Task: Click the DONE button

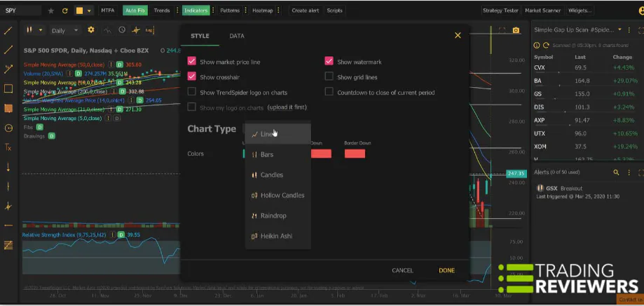Action: point(446,270)
